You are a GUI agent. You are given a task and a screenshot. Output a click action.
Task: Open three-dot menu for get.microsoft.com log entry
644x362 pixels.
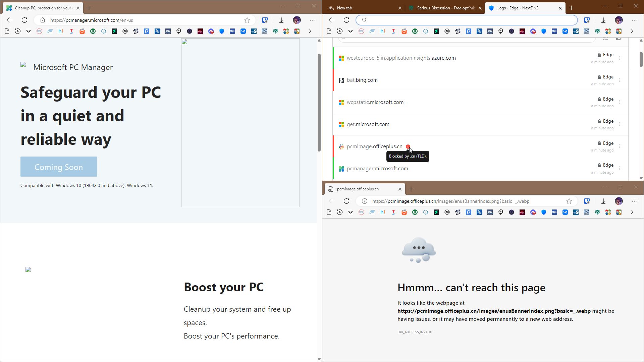(620, 124)
